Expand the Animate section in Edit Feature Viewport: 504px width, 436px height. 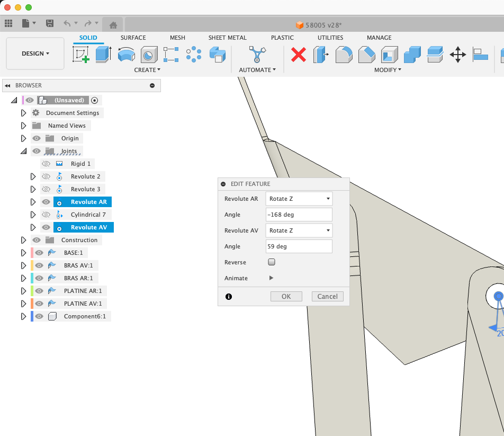pyautogui.click(x=271, y=278)
